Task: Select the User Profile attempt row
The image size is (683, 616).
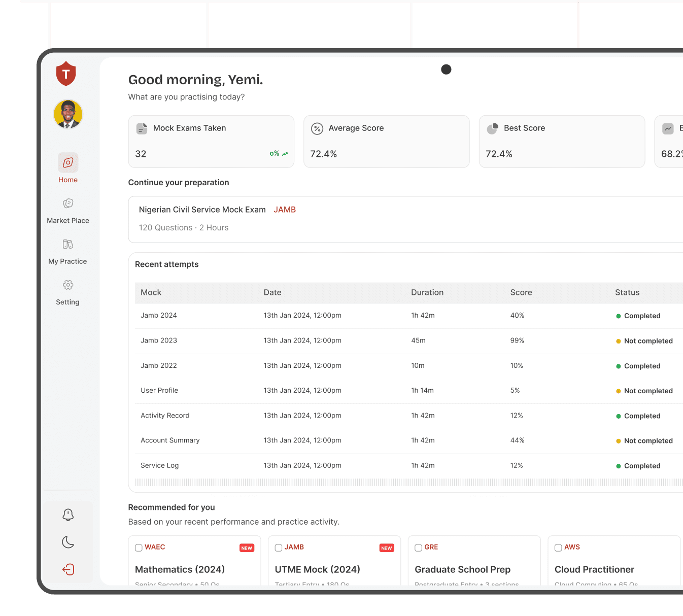Action: click(409, 391)
